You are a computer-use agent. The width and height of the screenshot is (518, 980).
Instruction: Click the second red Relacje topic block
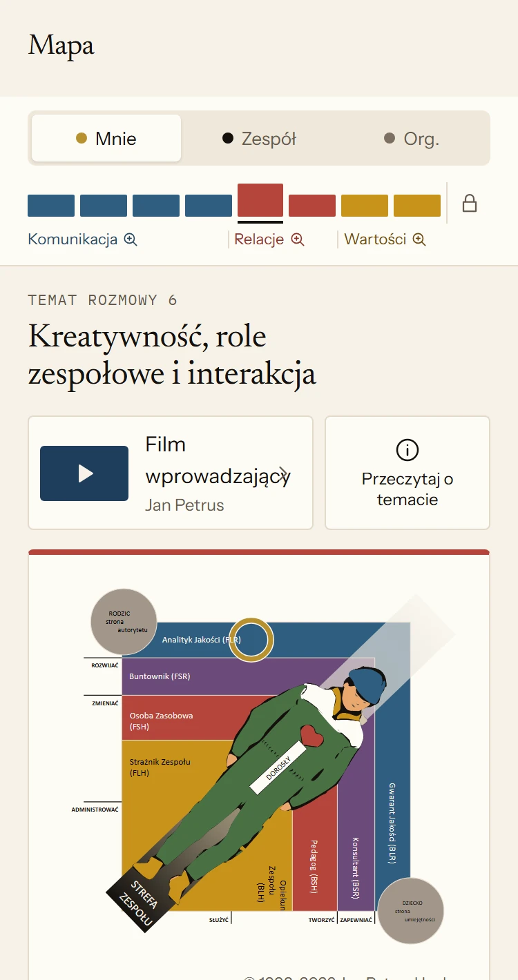click(x=312, y=206)
